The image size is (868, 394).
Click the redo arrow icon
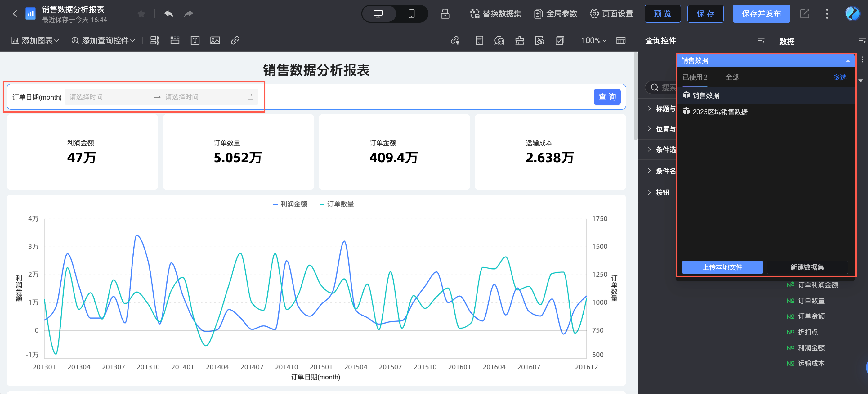pos(188,13)
